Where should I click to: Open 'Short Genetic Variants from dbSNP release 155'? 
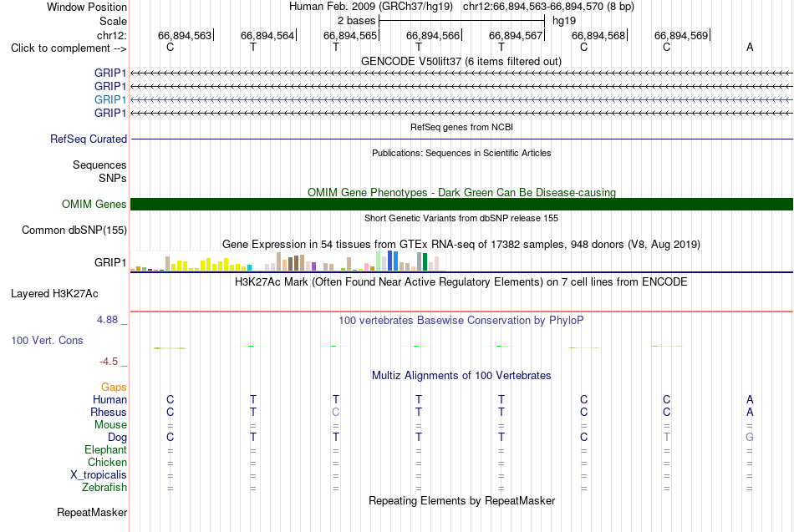(x=461, y=218)
